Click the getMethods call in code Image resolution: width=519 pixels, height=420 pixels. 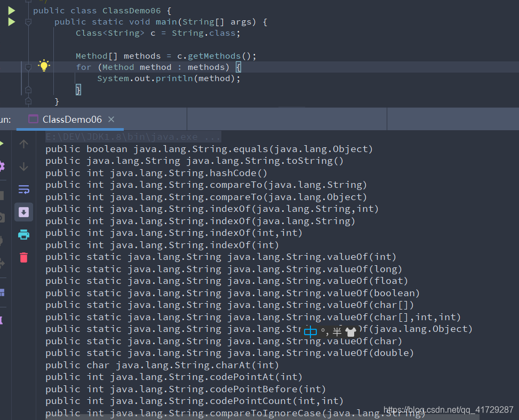(x=214, y=56)
